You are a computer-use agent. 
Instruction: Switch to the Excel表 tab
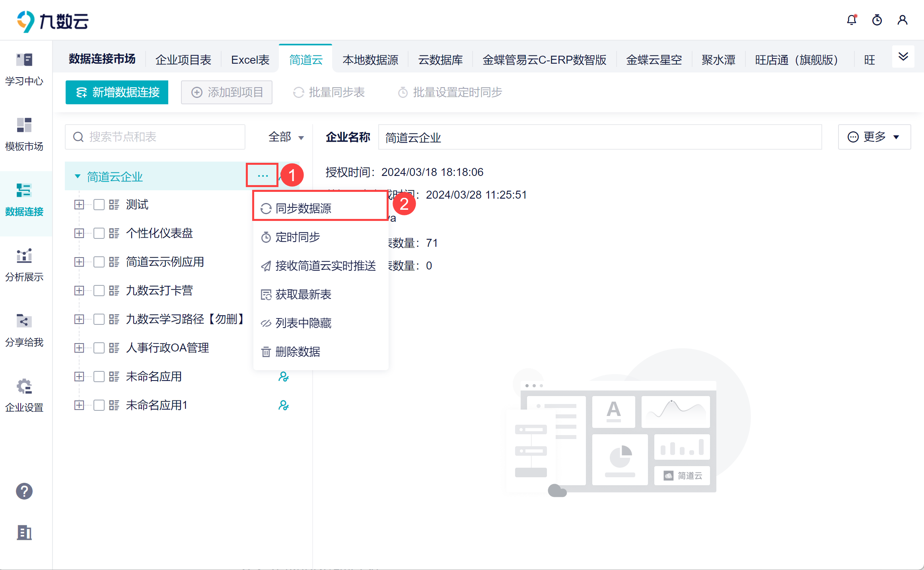coord(250,60)
